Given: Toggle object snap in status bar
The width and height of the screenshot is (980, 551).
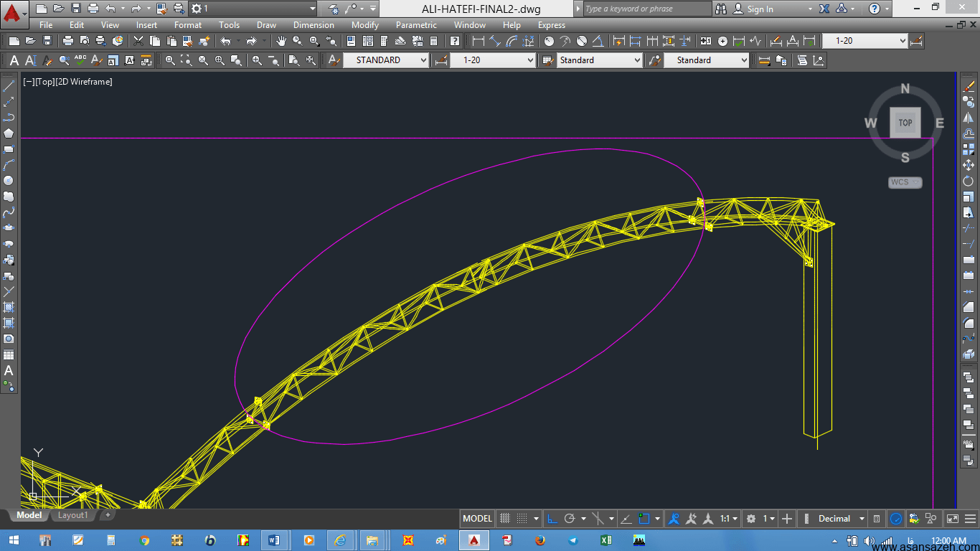Looking at the screenshot, I should pos(644,518).
